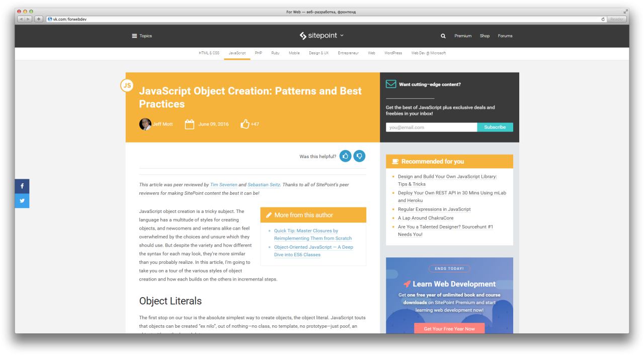644x355 pixels.
Task: Click the envelope newsletter icon
Action: point(390,84)
